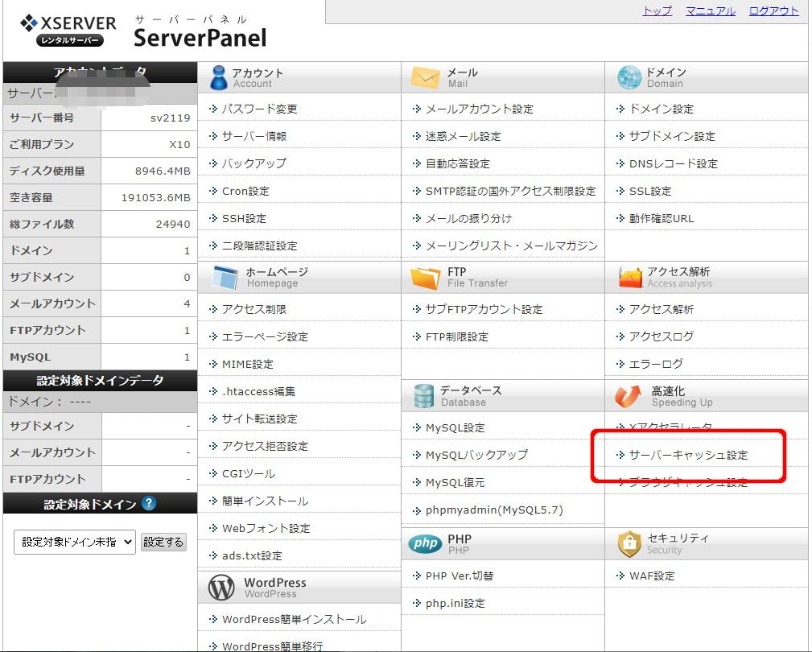Open メールの振り分け
812x652 pixels.
pos(468,219)
